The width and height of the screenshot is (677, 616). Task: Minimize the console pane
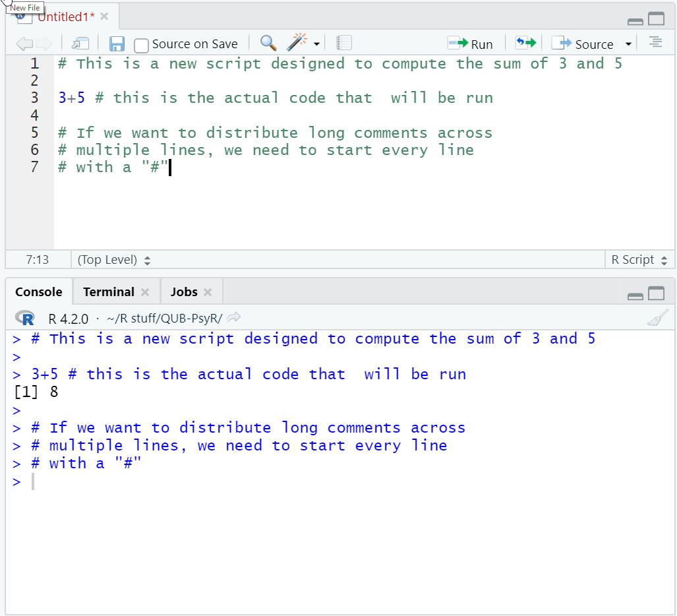point(635,296)
